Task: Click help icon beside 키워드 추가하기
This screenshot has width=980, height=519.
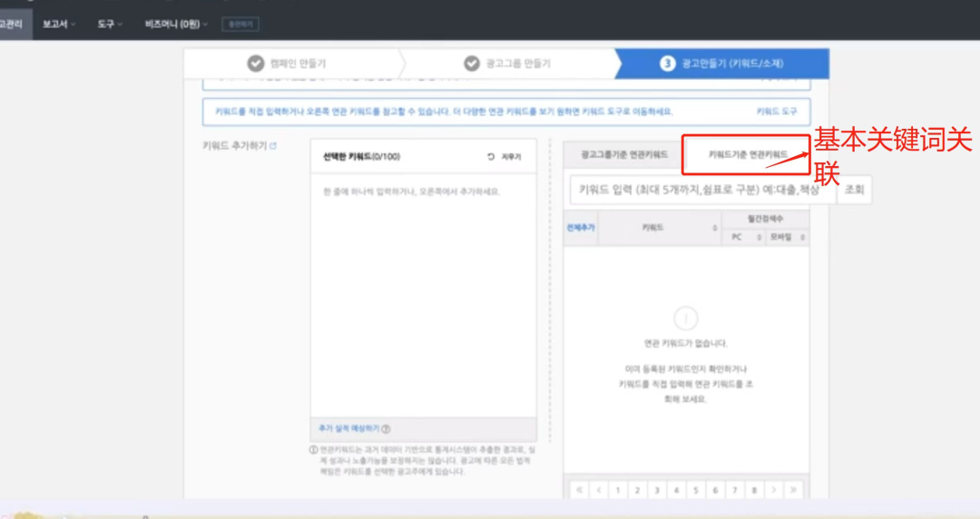Action: click(x=273, y=146)
